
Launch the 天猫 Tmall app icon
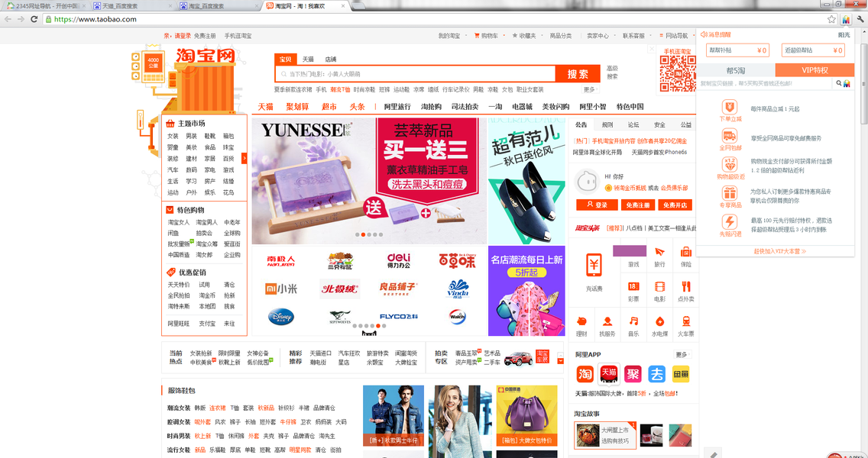click(609, 374)
